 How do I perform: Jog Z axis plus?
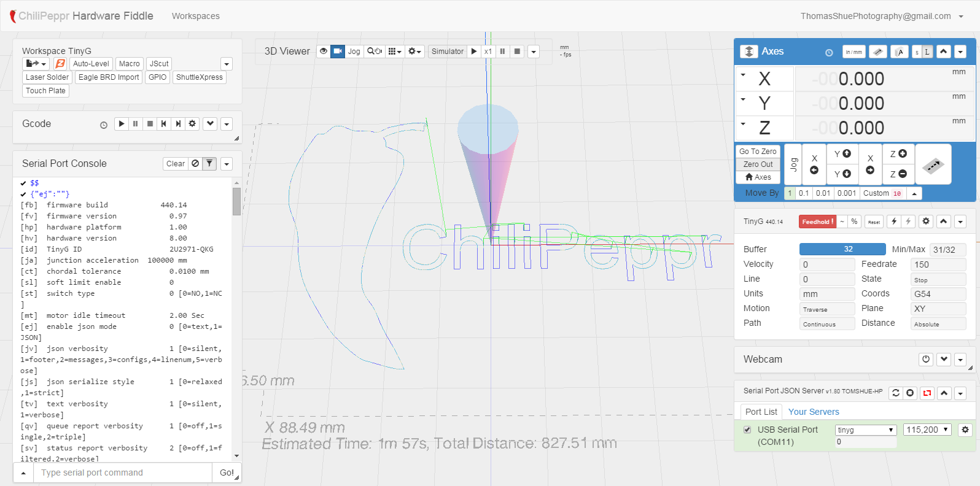coord(898,154)
